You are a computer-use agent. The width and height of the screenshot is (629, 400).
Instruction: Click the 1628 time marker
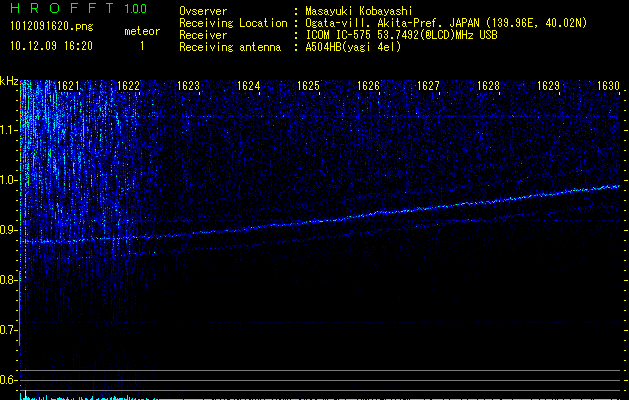click(488, 86)
